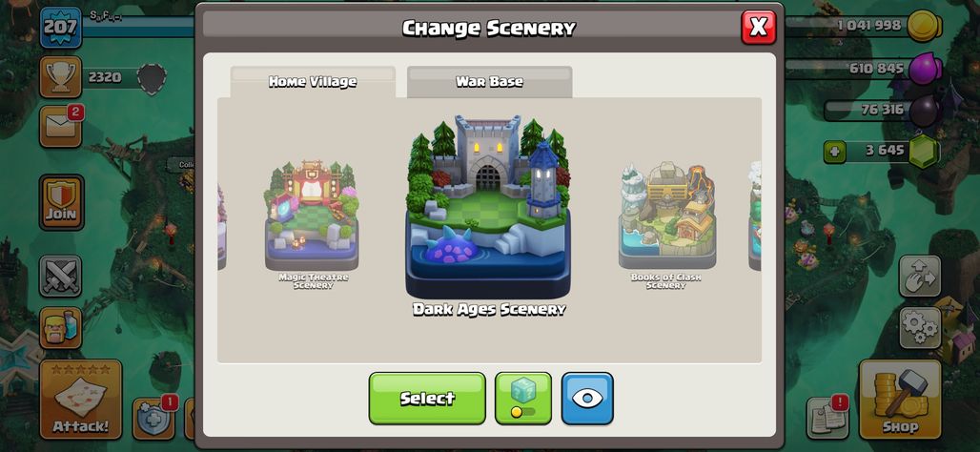Click the green Select button
The width and height of the screenshot is (980, 452).
coord(427,399)
